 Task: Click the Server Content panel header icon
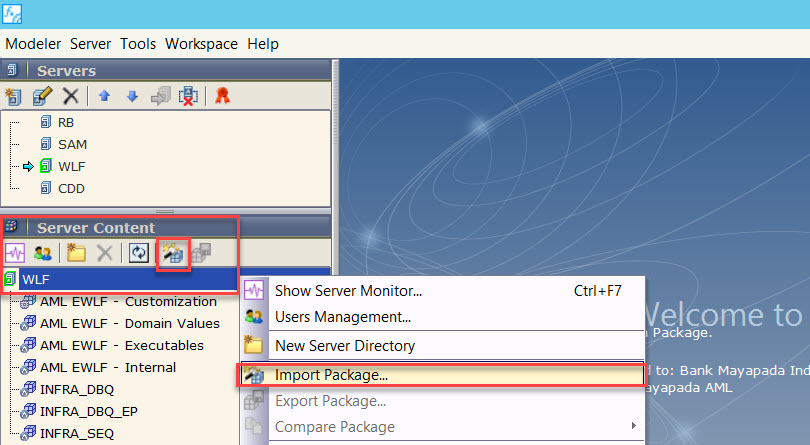11,226
